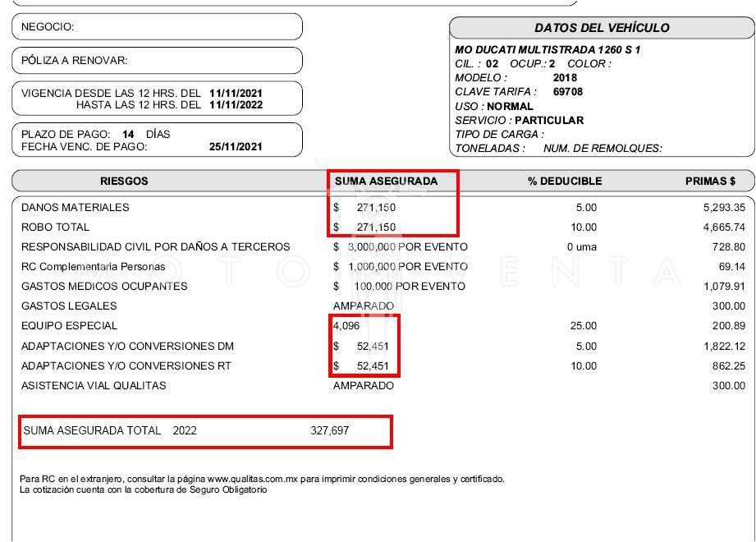
Task: Click the total insured sum 327,697
Action: [x=330, y=430]
